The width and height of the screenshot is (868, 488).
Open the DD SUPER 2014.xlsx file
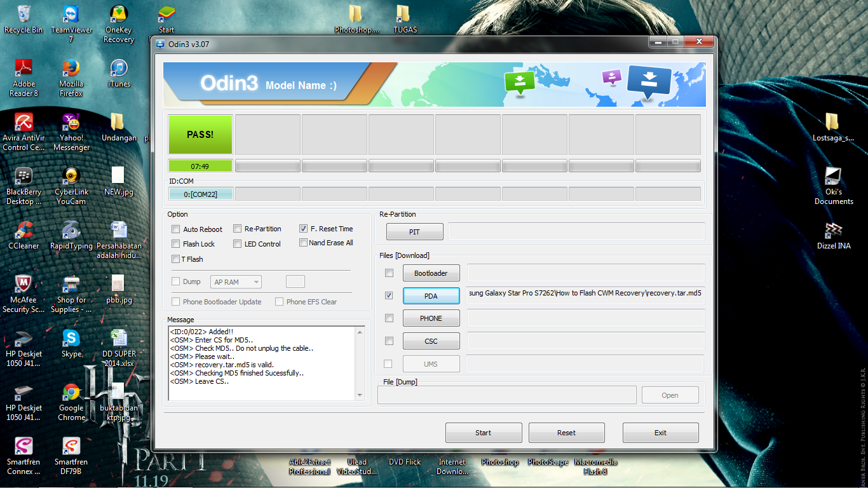click(119, 348)
